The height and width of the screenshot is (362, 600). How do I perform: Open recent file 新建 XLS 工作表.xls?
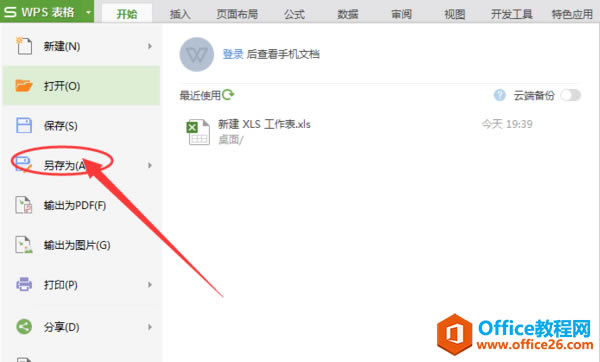[264, 124]
